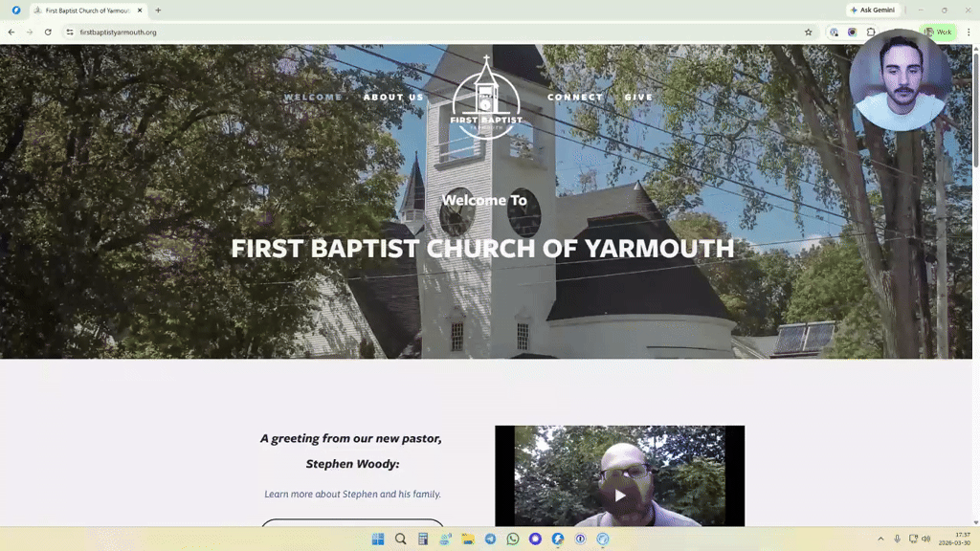Open the first extension icon beside the bookmark star
Viewport: 980px width, 551px height.
pyautogui.click(x=834, y=32)
